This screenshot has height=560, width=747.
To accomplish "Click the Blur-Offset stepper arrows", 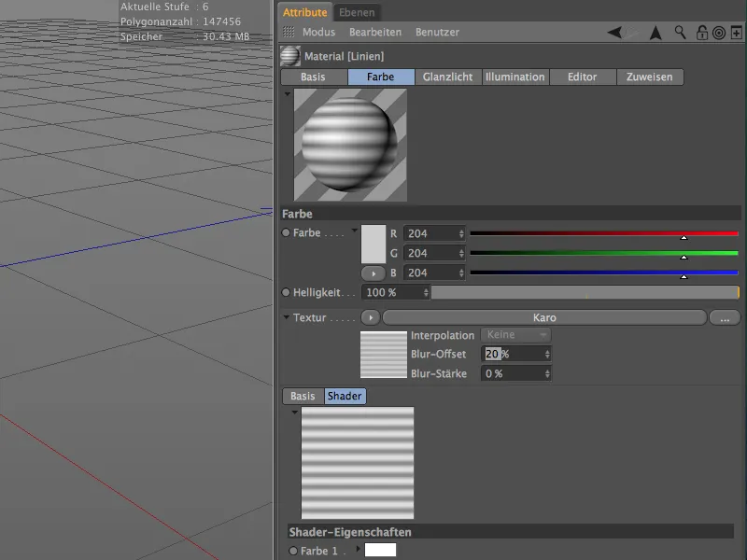I will click(x=547, y=354).
